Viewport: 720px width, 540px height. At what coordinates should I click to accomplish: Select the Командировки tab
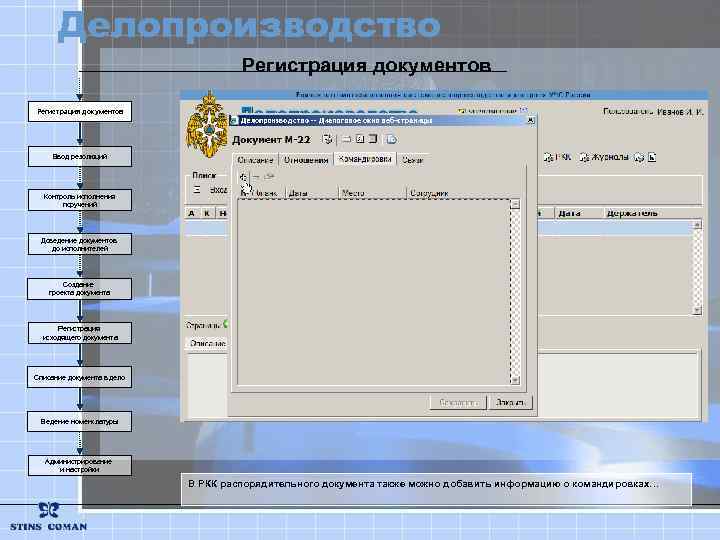point(365,159)
